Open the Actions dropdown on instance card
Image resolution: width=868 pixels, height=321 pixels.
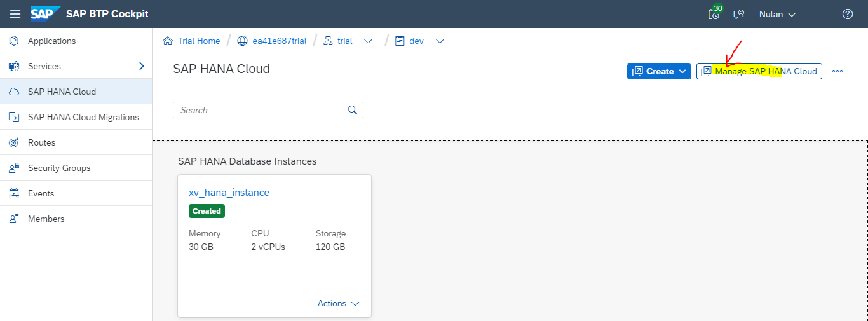pos(339,303)
